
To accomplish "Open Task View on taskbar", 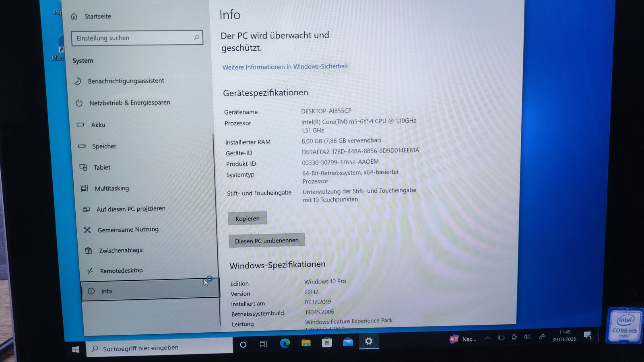I will 263,344.
